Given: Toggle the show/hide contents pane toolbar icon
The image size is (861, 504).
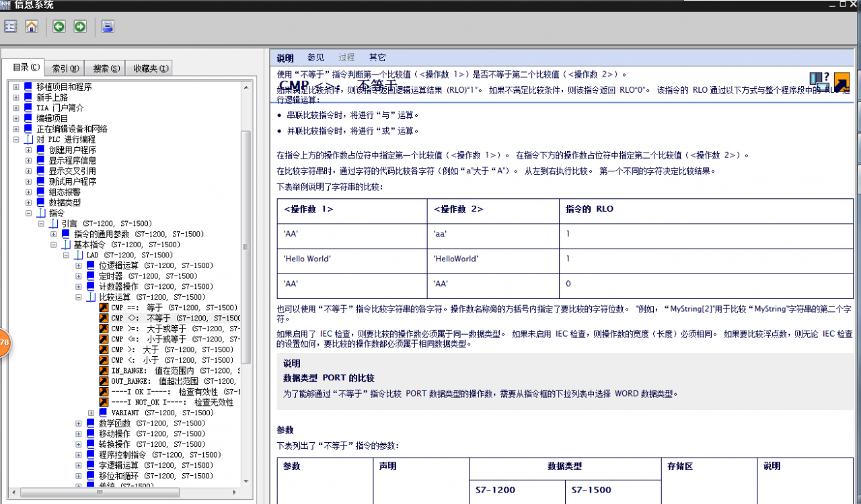Looking at the screenshot, I should [10, 27].
